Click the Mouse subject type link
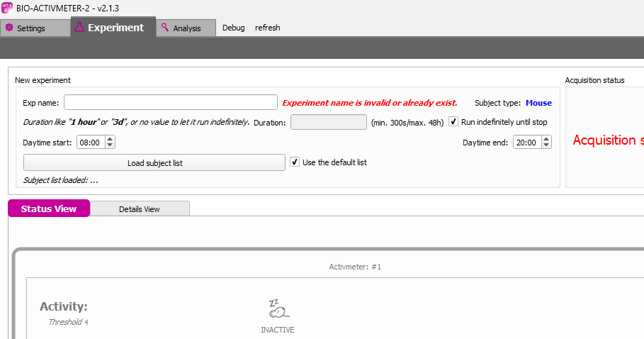The height and width of the screenshot is (339, 644). click(538, 103)
